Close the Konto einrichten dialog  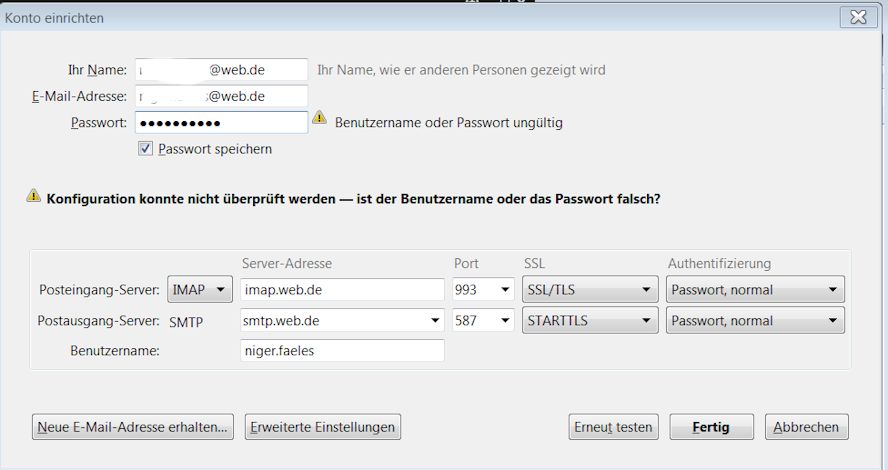coord(858,17)
